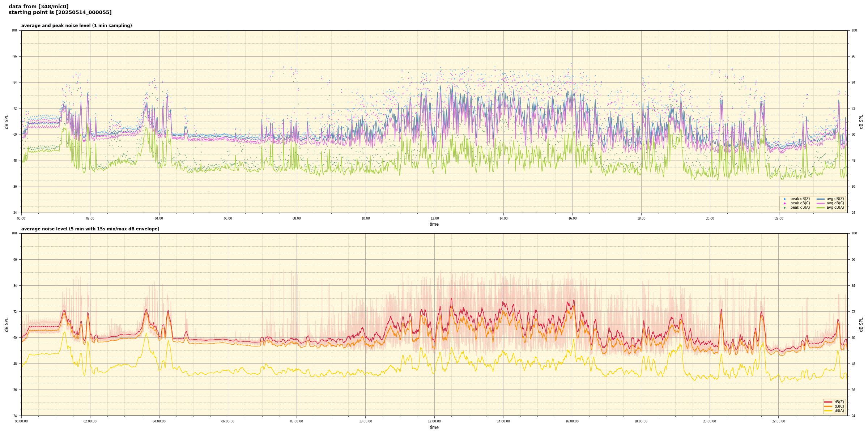The width and height of the screenshot is (868, 434).
Task: Click the 02:00:00 tick on bottom chart's axis
Action: [x=90, y=421]
